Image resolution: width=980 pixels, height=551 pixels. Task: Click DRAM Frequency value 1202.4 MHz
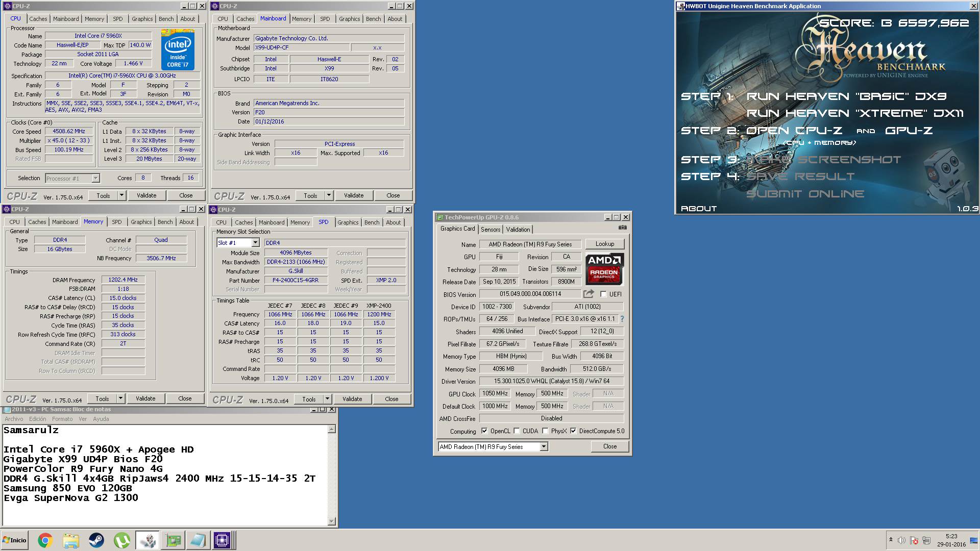[x=123, y=280]
